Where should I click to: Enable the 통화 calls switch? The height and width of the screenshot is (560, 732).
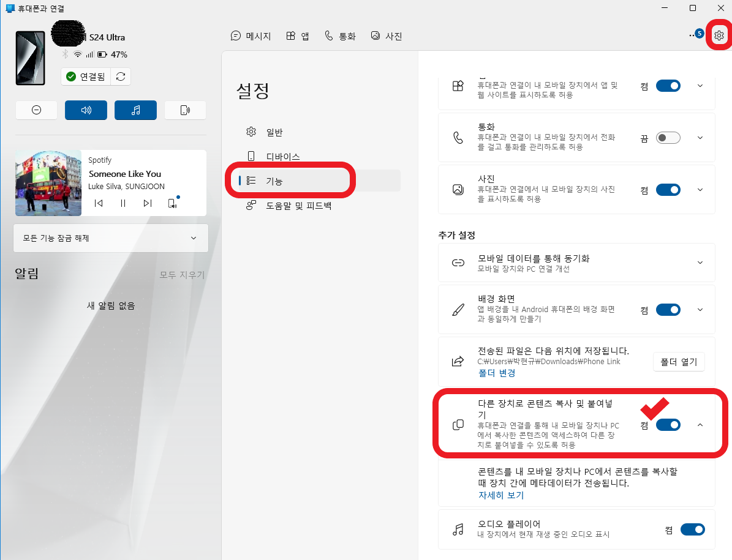(668, 138)
